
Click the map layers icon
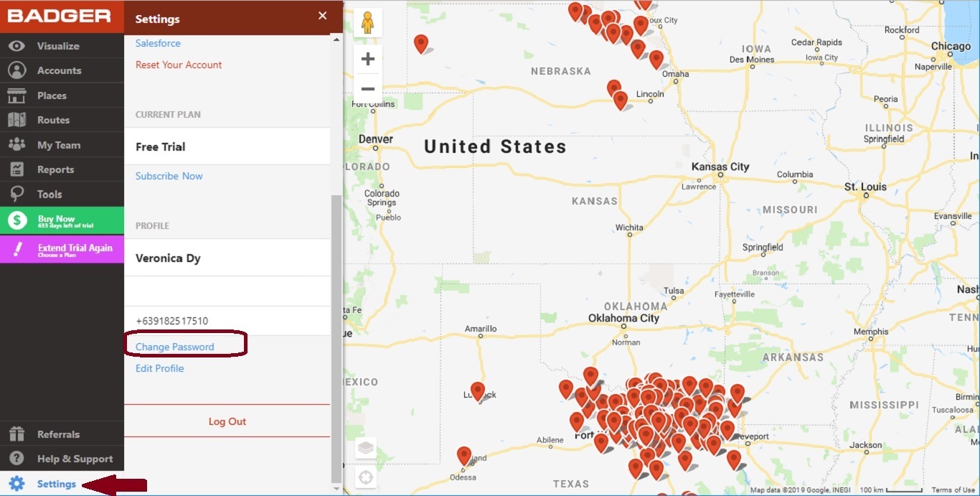click(365, 446)
